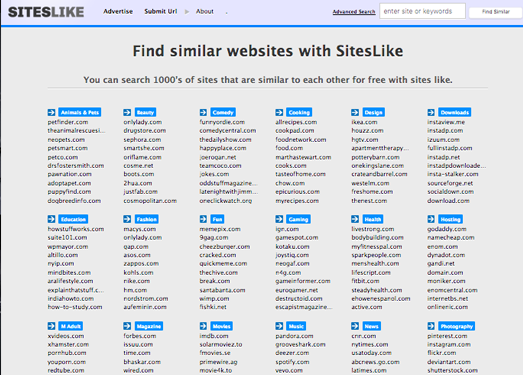This screenshot has width=523, height=375.
Task: Open the Comedy category label
Action: [223, 112]
